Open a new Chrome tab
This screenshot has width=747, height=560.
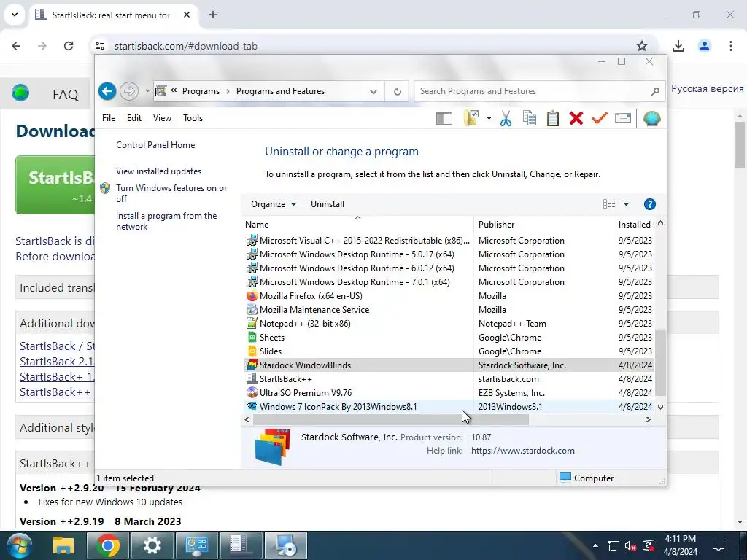(213, 15)
